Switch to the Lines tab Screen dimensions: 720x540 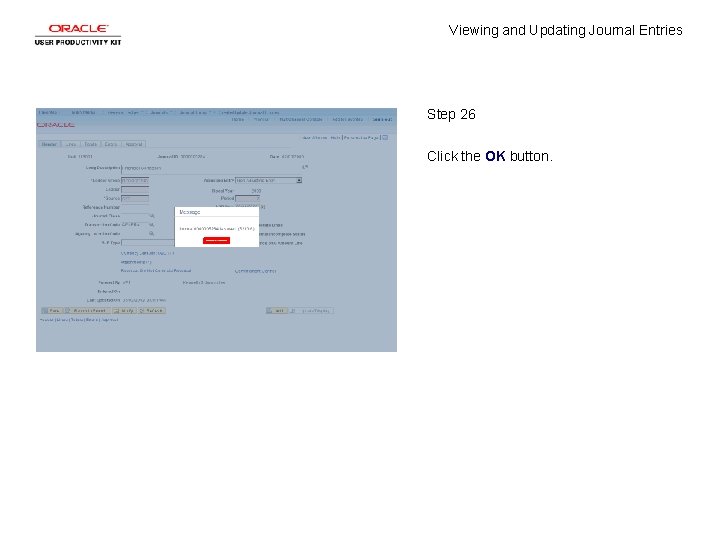[70, 144]
